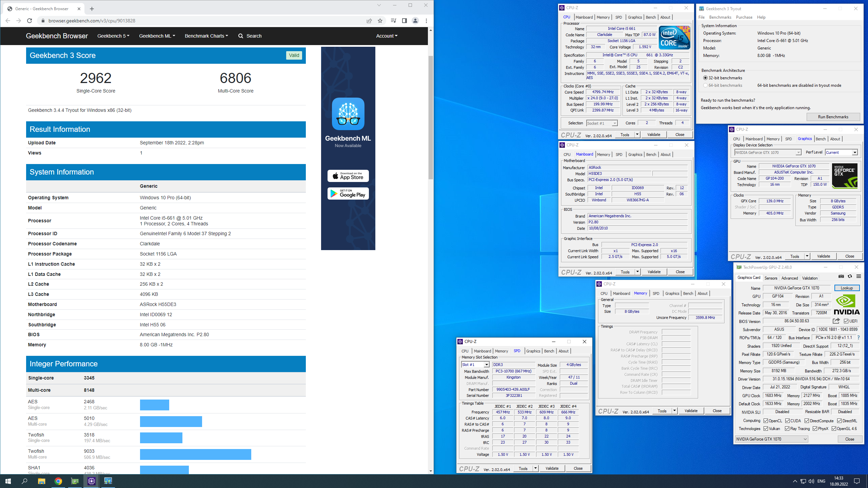
Task: Open Chrome side panel icon
Action: (404, 21)
